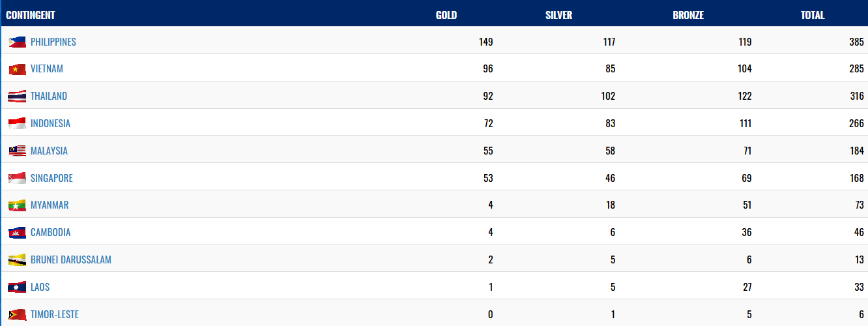
Task: Open the BRUNEI DARUSSALAM contingent link
Action: pyautogui.click(x=71, y=260)
